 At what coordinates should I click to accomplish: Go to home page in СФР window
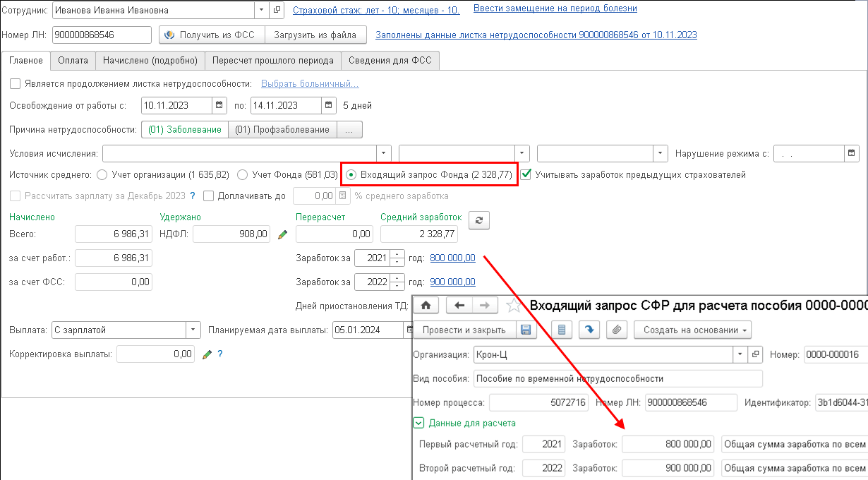tap(426, 305)
